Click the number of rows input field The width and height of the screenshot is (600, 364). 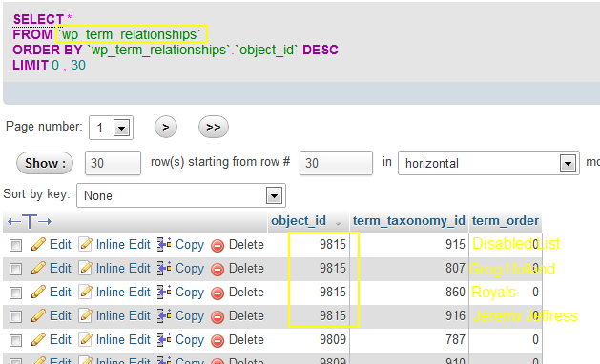tap(113, 163)
